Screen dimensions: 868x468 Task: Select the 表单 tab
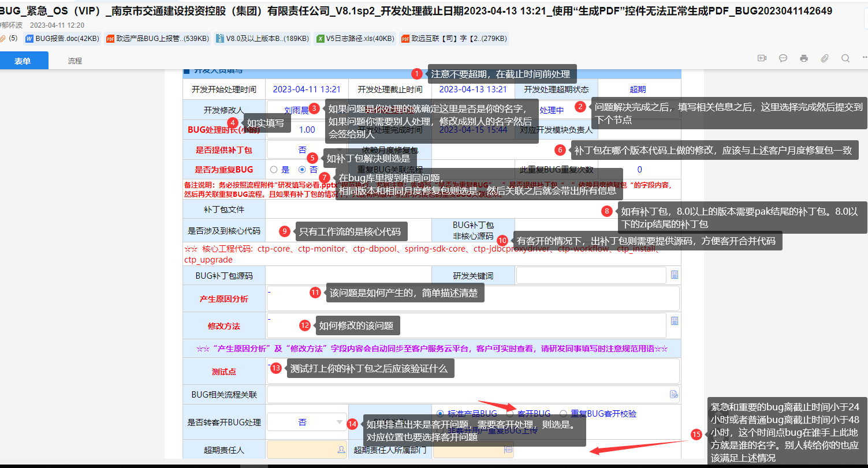(x=23, y=61)
